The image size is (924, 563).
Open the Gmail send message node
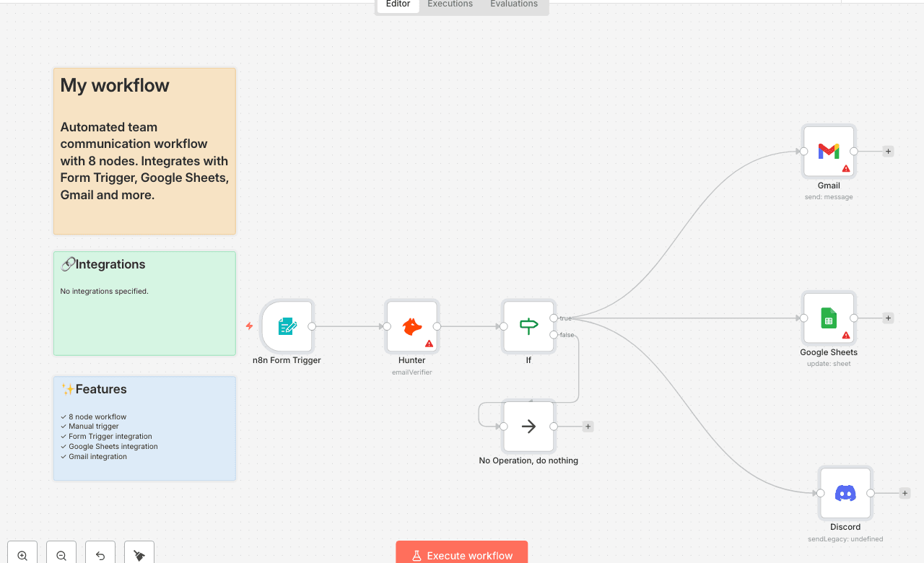[x=828, y=151]
